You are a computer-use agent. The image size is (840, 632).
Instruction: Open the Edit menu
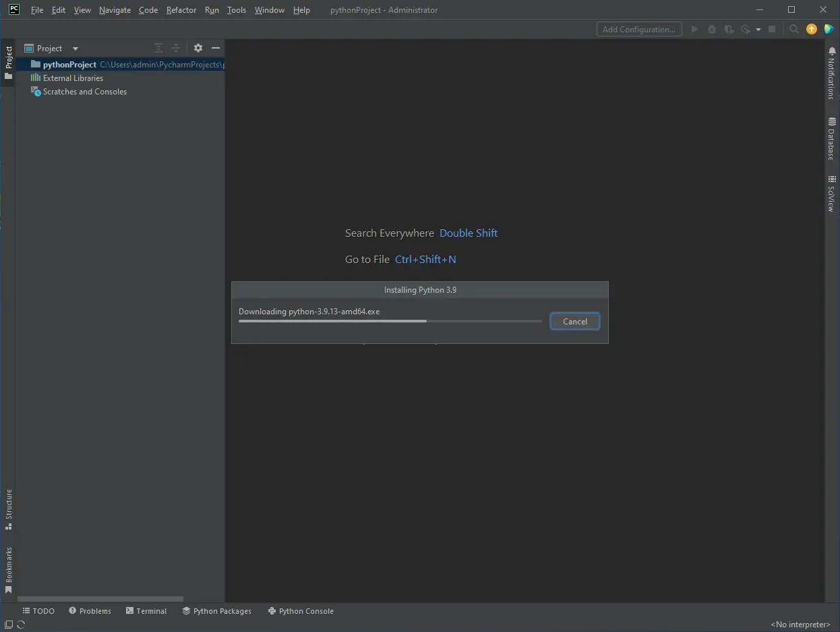pos(59,10)
